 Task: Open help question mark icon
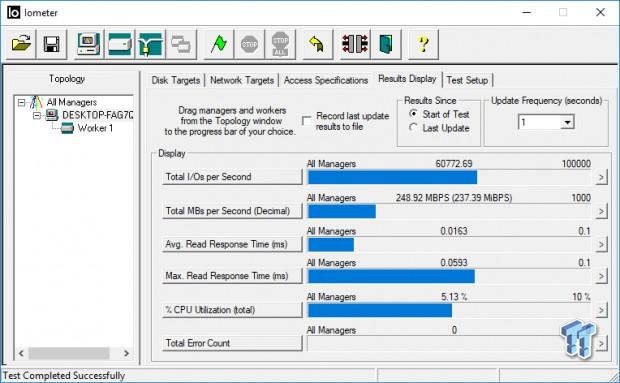pyautogui.click(x=423, y=44)
